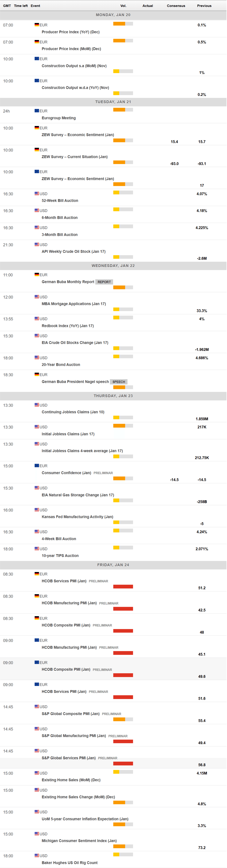Image resolution: width=227 pixels, height=868 pixels.
Task: Click the REPORT badge on Buba Monthly Report
Action: [104, 282]
